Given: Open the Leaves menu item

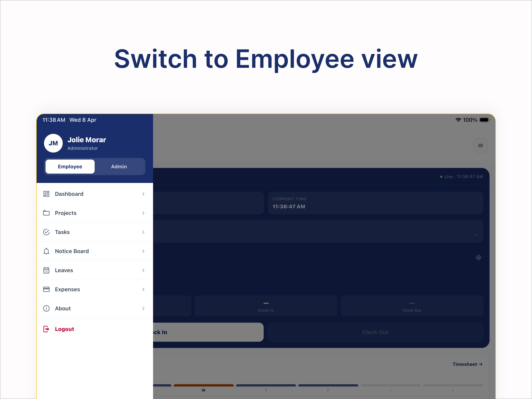Looking at the screenshot, I should [94, 270].
